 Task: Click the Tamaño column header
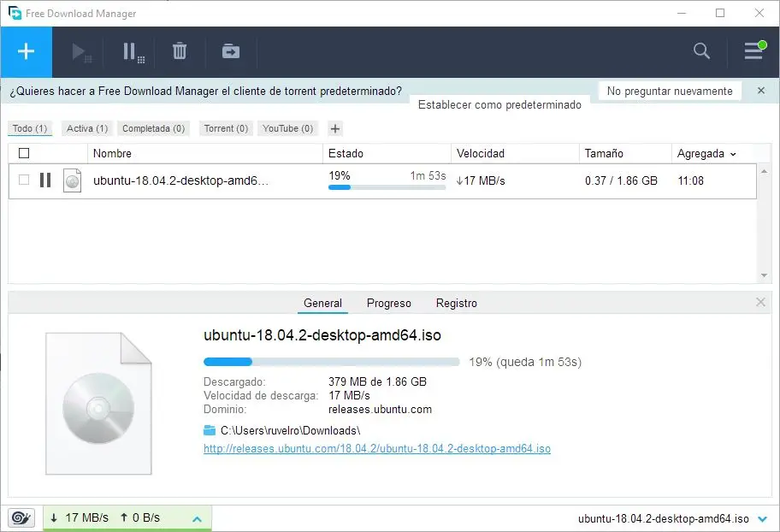625,153
